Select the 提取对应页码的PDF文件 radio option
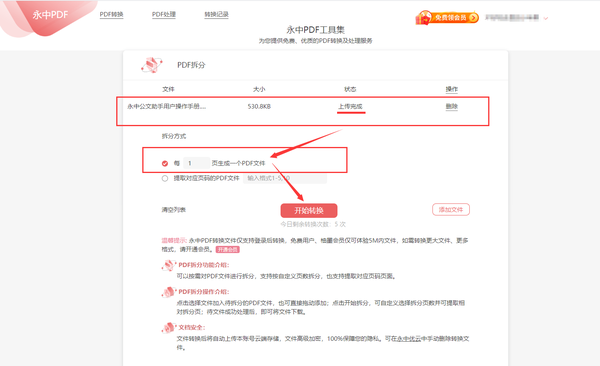The height and width of the screenshot is (366, 600). 165,178
